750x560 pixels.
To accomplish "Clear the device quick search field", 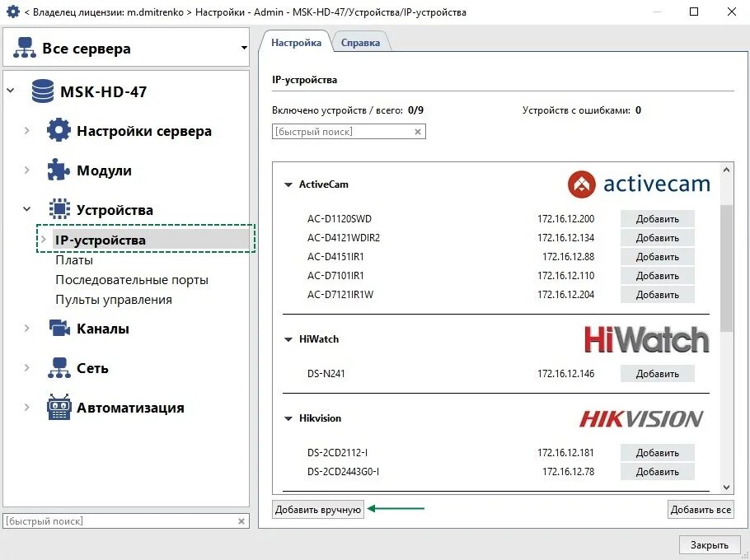I will click(x=418, y=132).
